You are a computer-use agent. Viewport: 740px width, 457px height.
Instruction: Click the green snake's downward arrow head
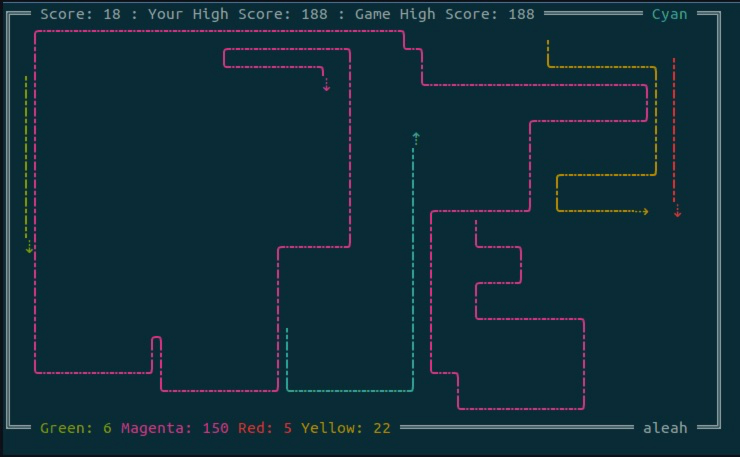[29, 248]
